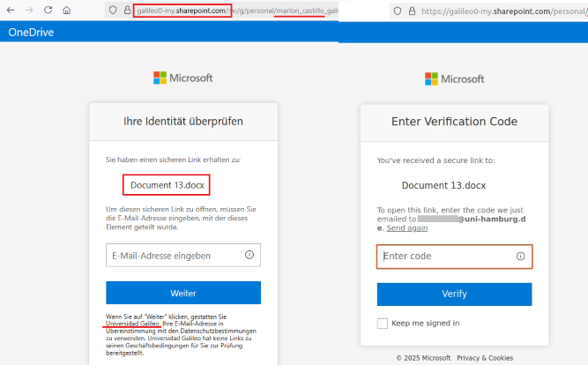Click the padlock site info icon, left browser
This screenshot has width=588, height=365.
tap(127, 10)
